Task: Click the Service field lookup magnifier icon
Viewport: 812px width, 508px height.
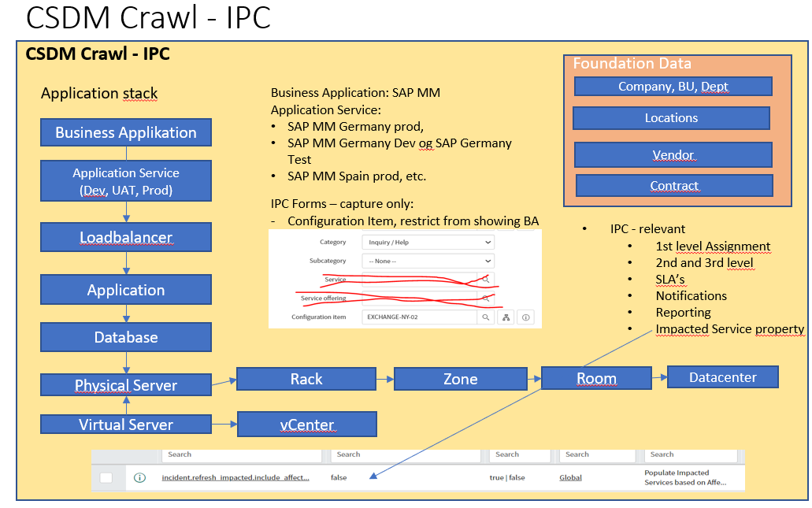Action: pyautogui.click(x=486, y=279)
